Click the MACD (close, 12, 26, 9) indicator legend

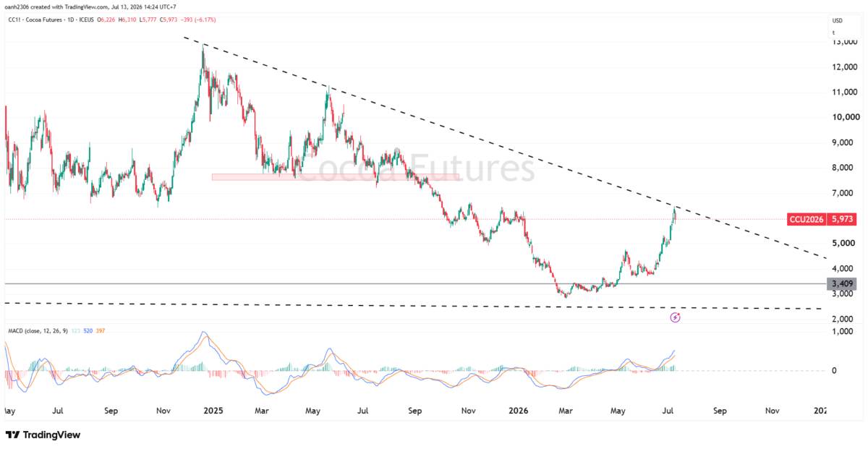(36, 332)
